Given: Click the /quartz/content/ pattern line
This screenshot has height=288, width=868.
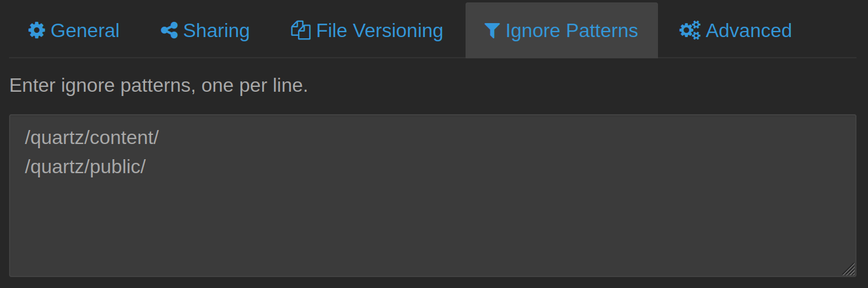Looking at the screenshot, I should tap(92, 138).
